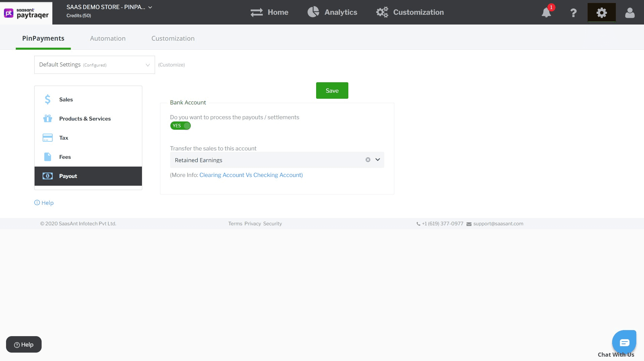This screenshot has height=361, width=644.
Task: Switch to the Automation tab
Action: click(108, 38)
